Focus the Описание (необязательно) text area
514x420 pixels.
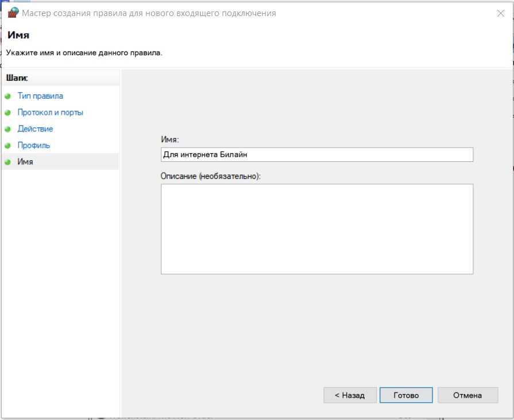coord(316,229)
